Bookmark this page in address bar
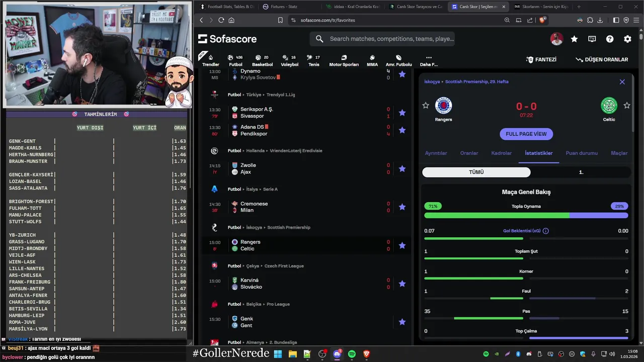The height and width of the screenshot is (362, 644). [x=280, y=20]
